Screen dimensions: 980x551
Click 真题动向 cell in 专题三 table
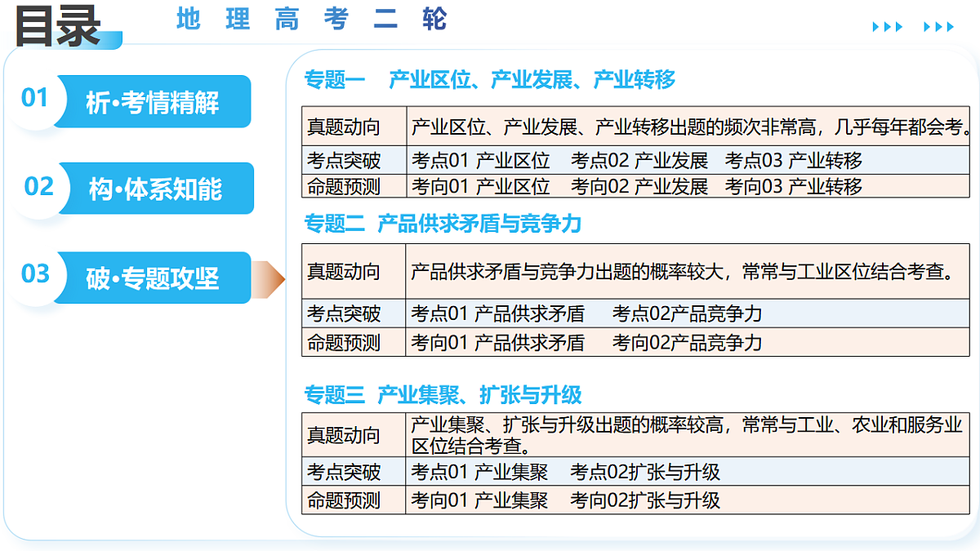(x=354, y=435)
